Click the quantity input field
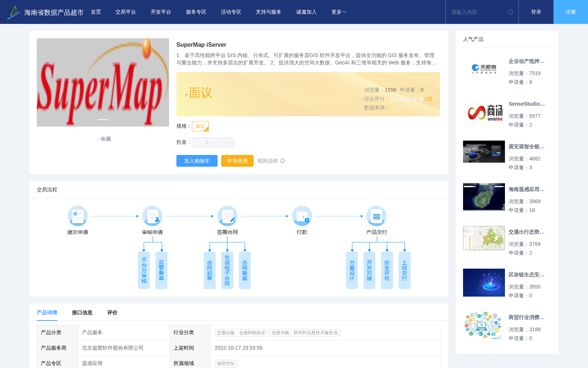588x368 pixels. [208, 142]
